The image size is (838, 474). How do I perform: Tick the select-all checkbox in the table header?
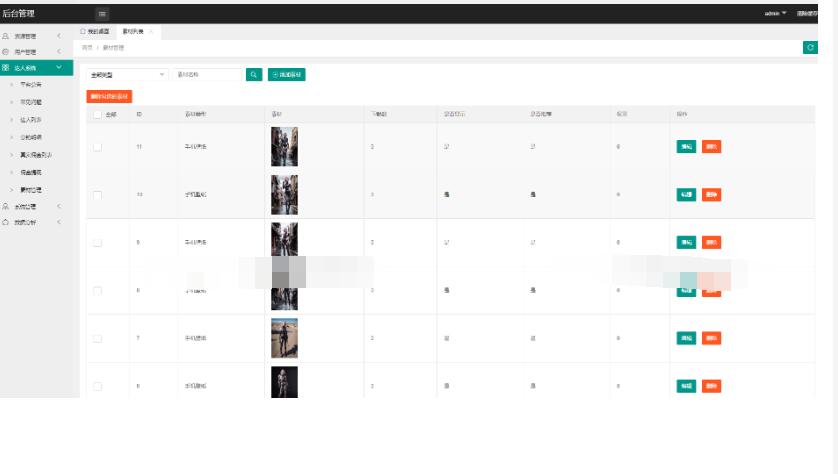(97, 115)
